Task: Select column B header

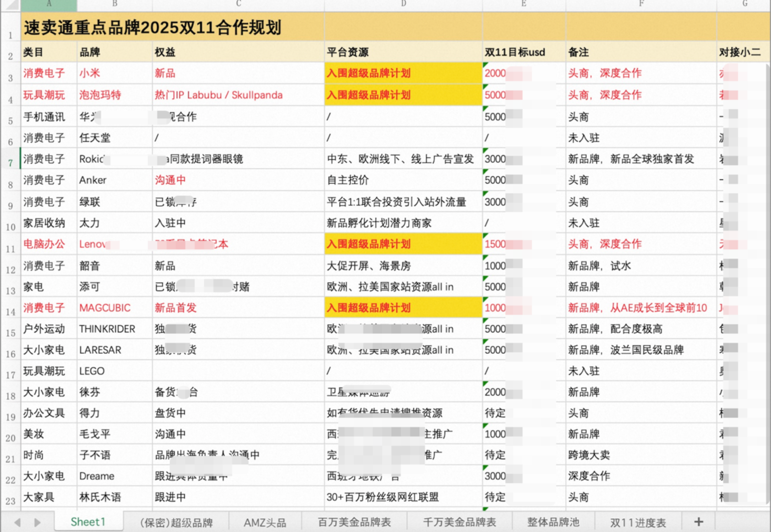Action: pos(114,4)
